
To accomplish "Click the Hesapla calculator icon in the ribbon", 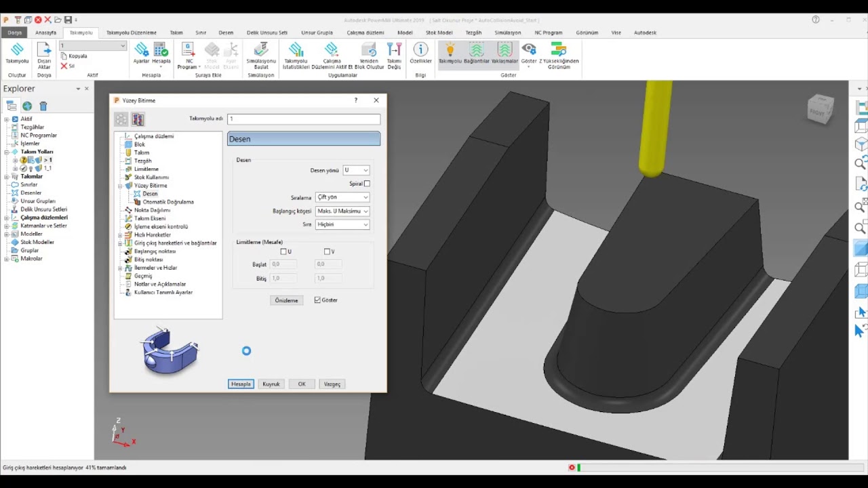I will click(x=161, y=50).
